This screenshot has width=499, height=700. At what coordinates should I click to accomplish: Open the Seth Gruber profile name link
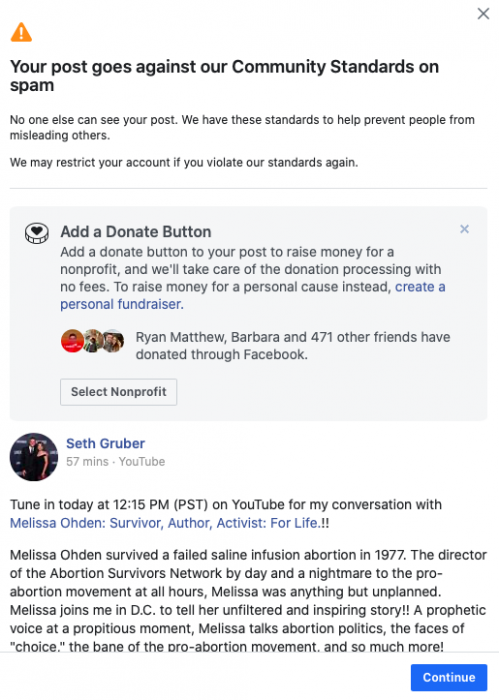(105, 443)
